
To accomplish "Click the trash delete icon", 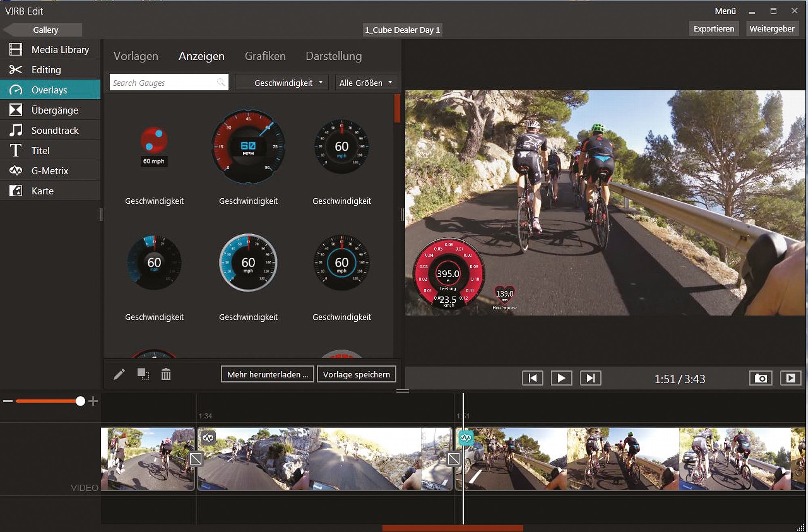I will tap(166, 374).
